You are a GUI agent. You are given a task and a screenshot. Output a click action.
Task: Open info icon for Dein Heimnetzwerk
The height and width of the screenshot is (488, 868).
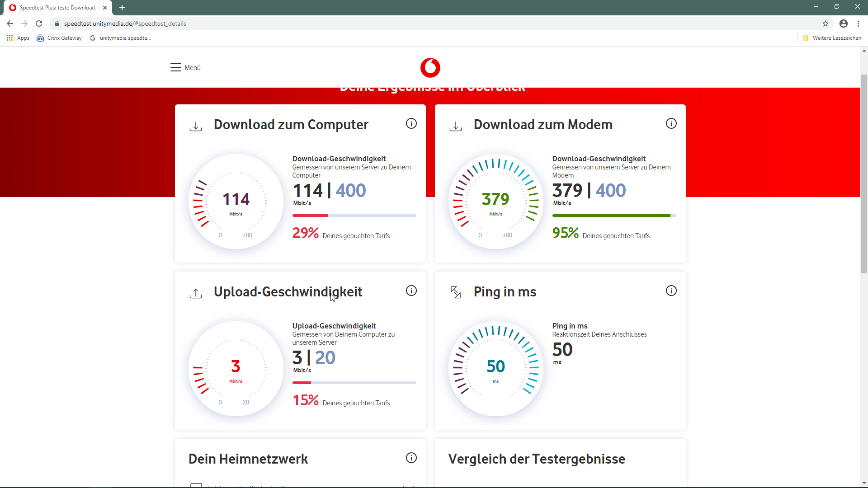(x=411, y=458)
